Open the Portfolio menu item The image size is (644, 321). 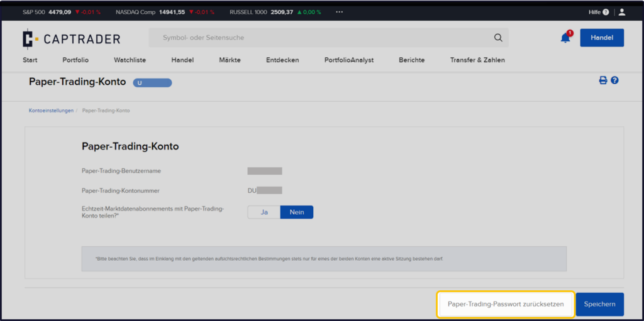(x=75, y=60)
